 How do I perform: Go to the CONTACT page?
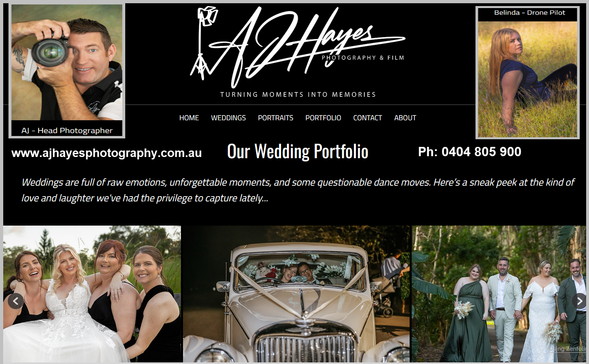368,118
